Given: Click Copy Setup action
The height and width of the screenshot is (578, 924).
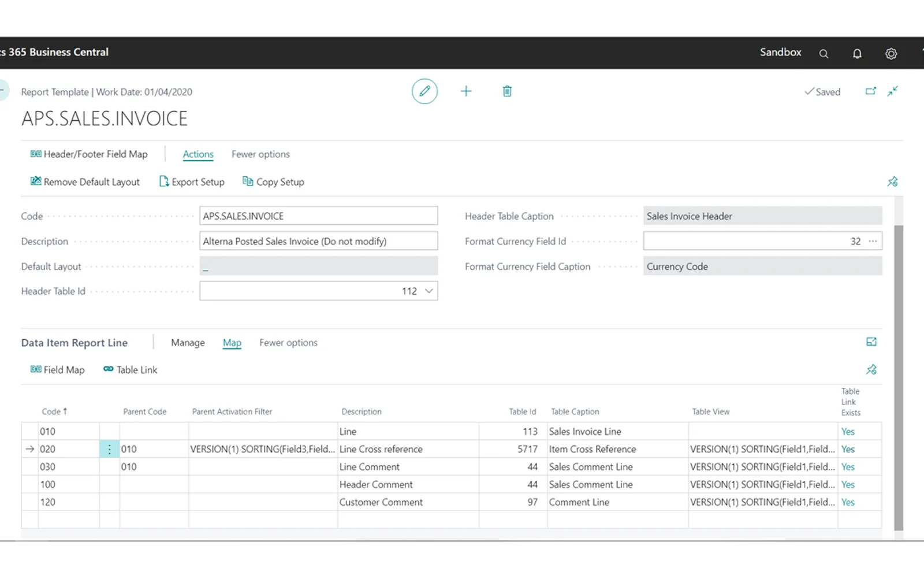Looking at the screenshot, I should 273,182.
